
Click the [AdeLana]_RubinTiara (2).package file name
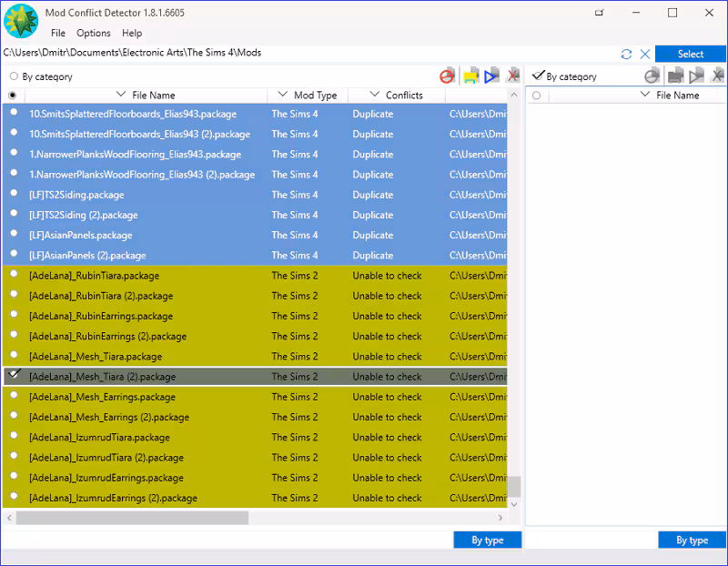tap(101, 296)
